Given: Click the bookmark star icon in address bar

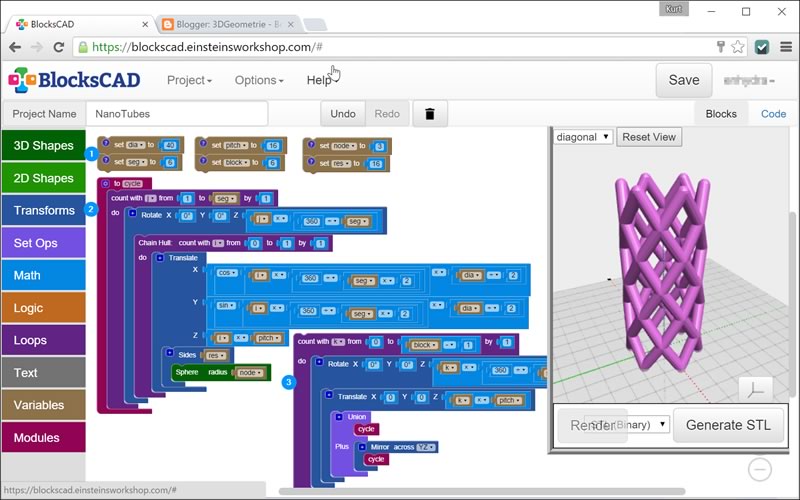Looking at the screenshot, I should [x=738, y=47].
